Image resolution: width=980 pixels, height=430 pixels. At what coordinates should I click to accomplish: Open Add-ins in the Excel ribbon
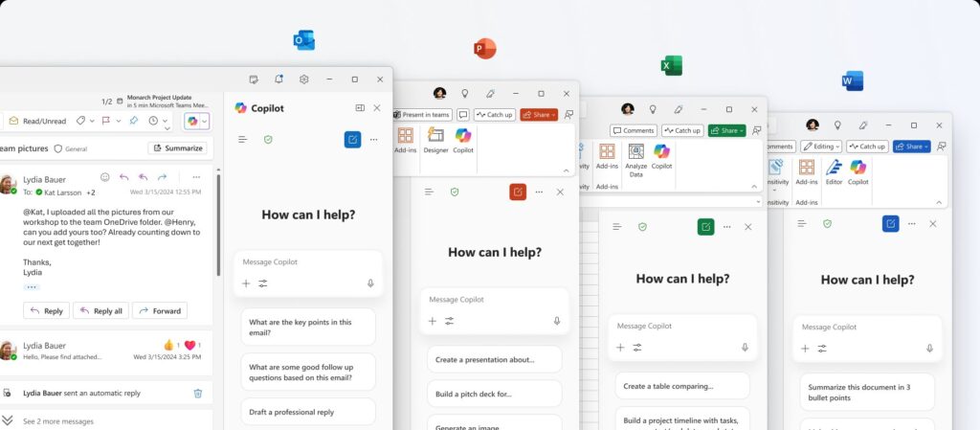pyautogui.click(x=607, y=156)
